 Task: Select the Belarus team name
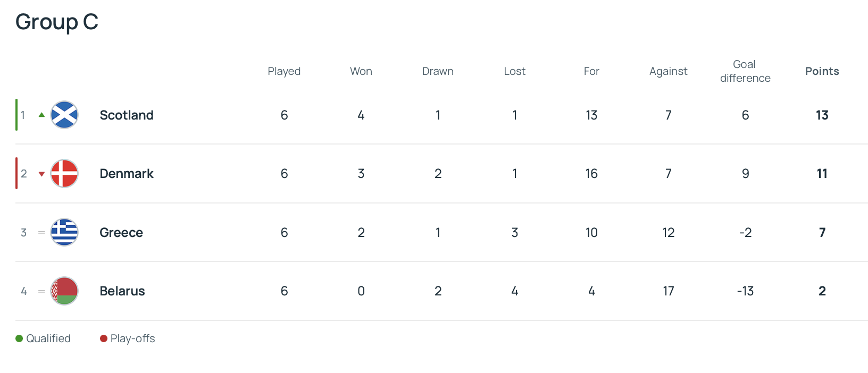pos(122,291)
